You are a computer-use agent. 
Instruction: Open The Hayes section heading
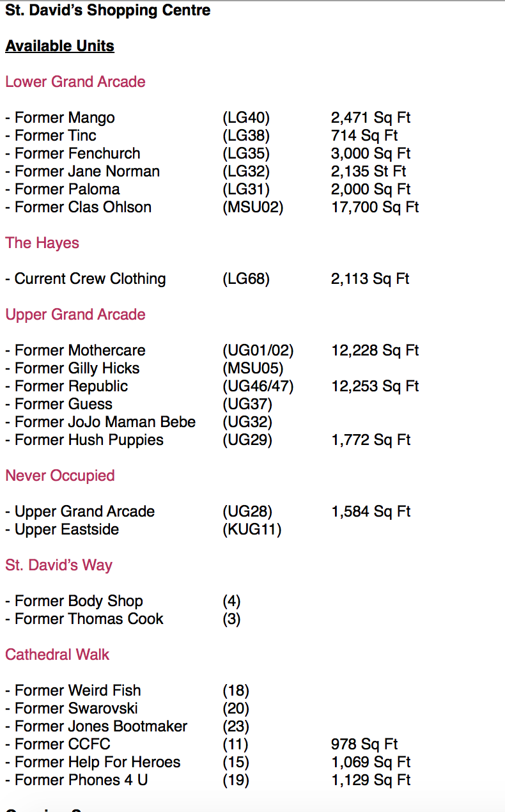[x=43, y=243]
